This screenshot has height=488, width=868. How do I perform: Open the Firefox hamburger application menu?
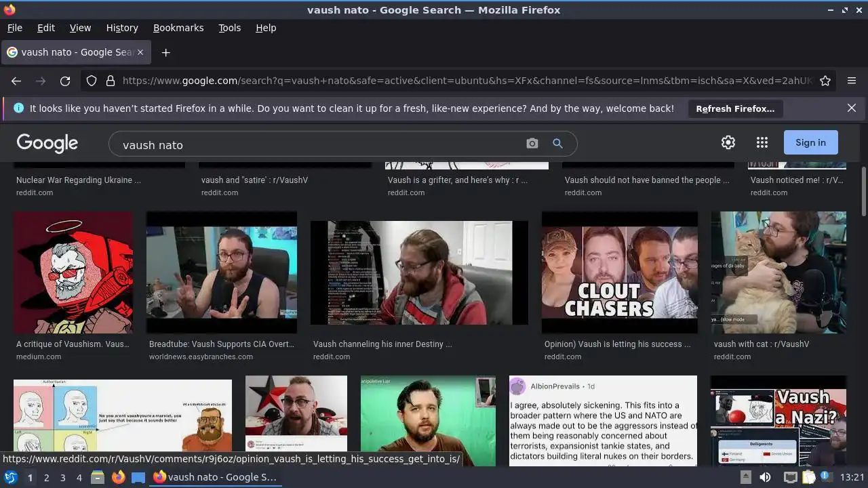(852, 81)
